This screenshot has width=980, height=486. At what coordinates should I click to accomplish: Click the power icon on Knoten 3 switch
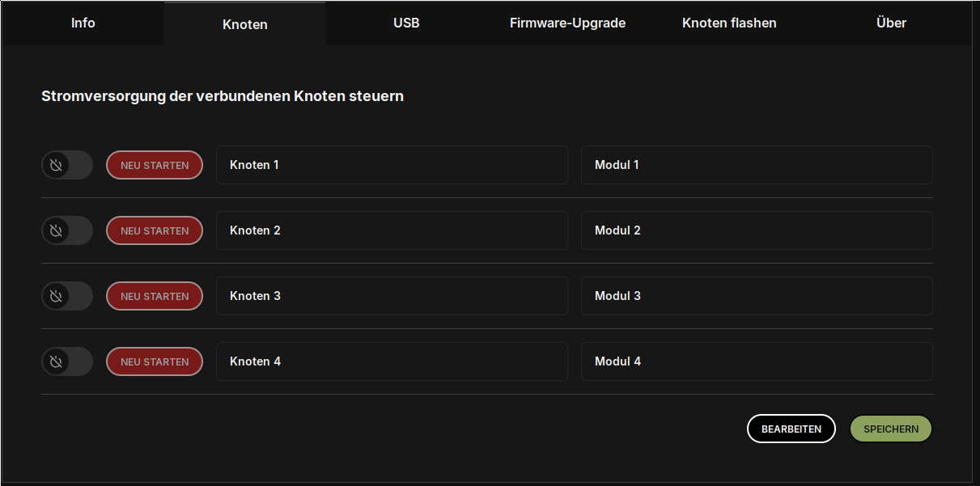point(56,296)
